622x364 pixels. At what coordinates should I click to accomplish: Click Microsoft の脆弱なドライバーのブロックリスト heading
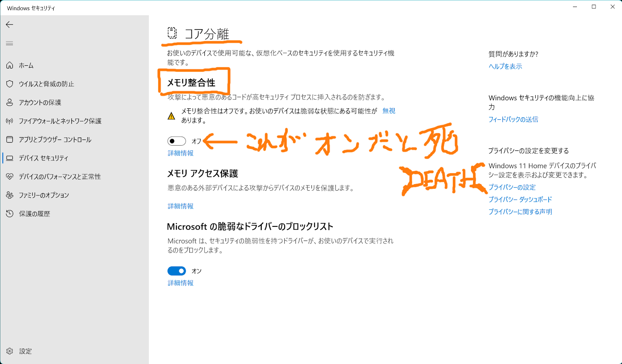pyautogui.click(x=250, y=226)
